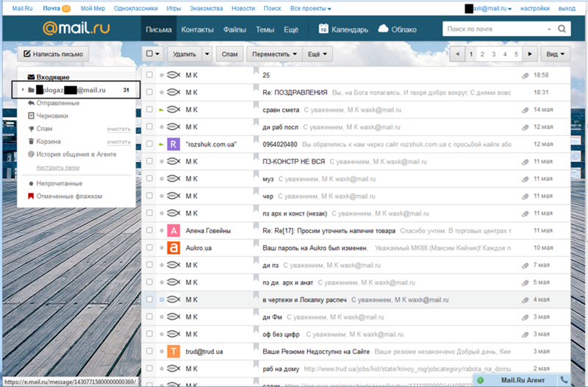Click the trud@trud.ua sender avatar
588x387 pixels.
click(173, 352)
